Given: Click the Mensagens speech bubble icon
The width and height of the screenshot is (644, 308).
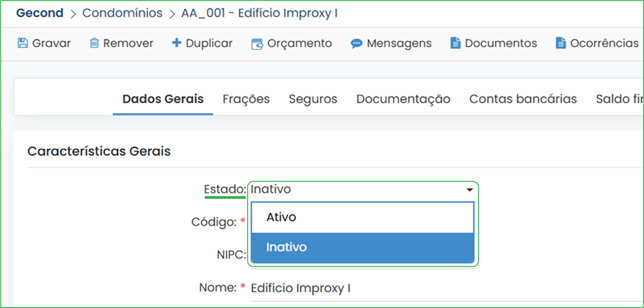Looking at the screenshot, I should 357,44.
